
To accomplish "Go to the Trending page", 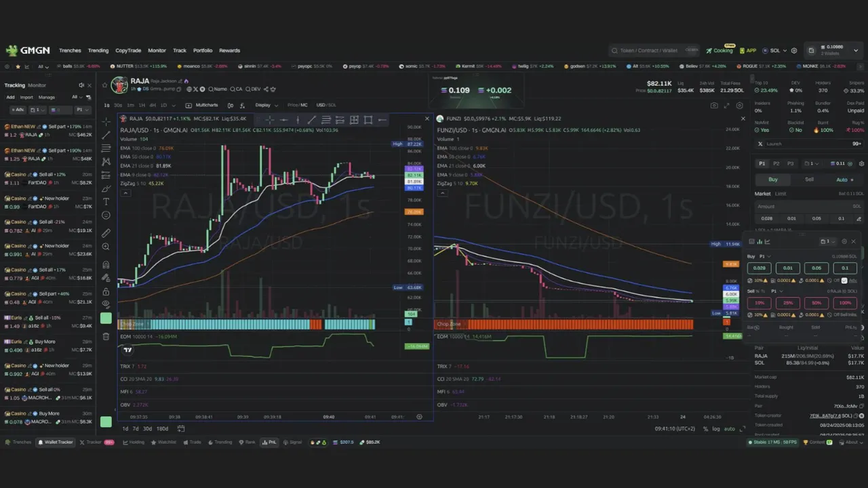I will (98, 50).
